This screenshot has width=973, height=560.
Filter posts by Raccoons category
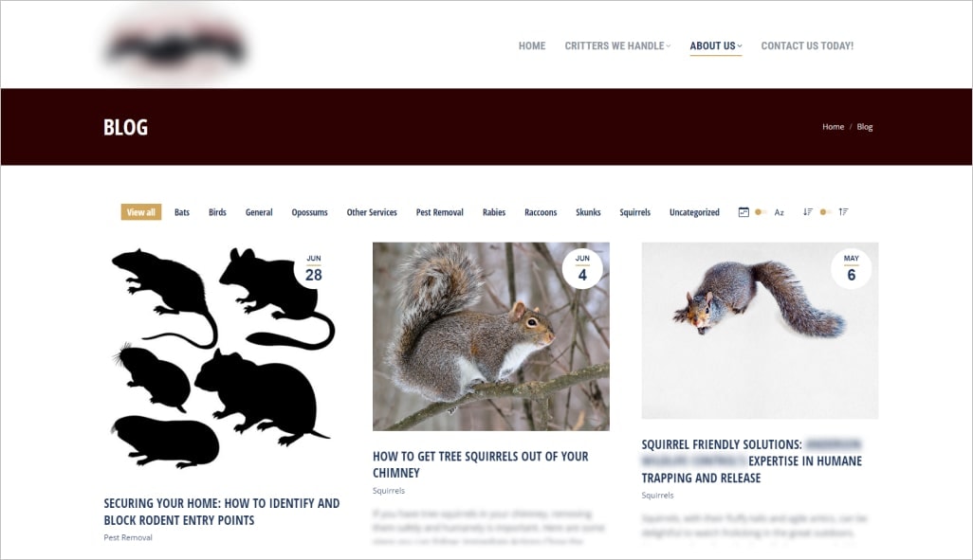541,212
